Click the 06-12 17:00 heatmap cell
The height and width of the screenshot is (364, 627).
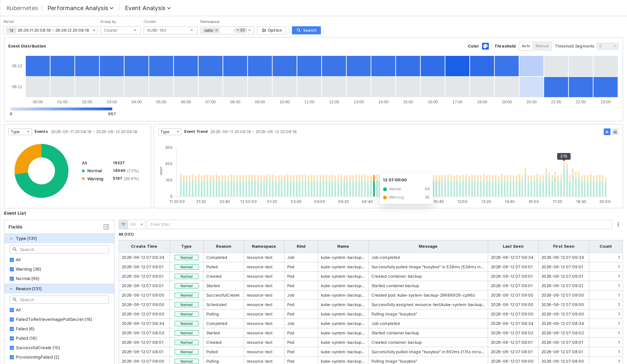(457, 66)
